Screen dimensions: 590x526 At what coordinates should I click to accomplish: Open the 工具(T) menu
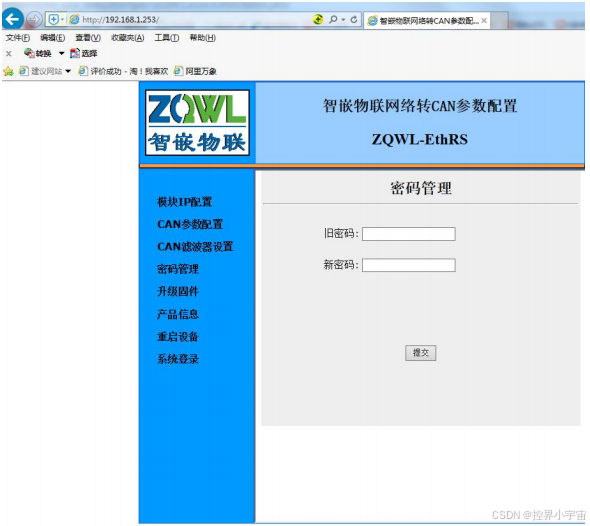pos(167,38)
